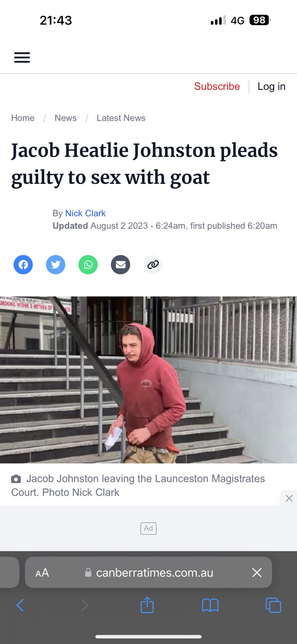297x644 pixels.
Task: Open Latest News breadcrumb
Action: pyautogui.click(x=121, y=118)
